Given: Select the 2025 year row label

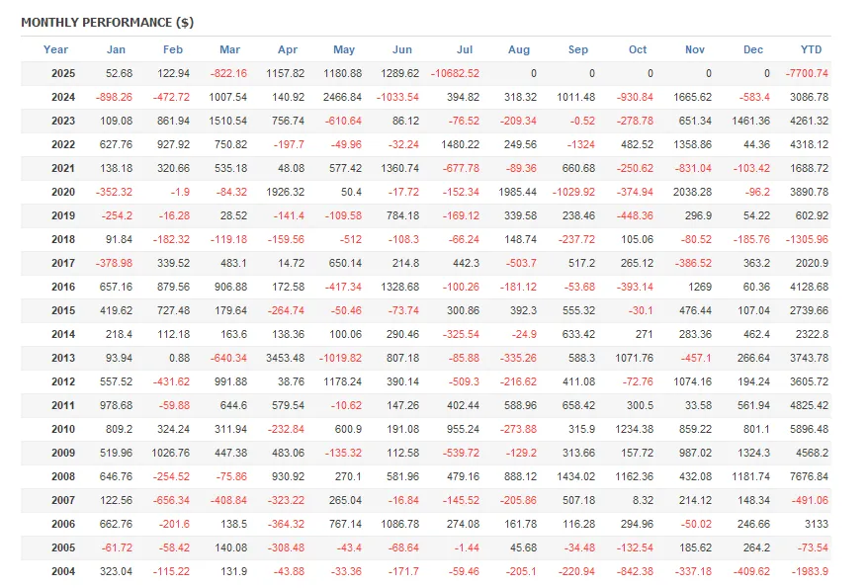Looking at the screenshot, I should (x=63, y=73).
